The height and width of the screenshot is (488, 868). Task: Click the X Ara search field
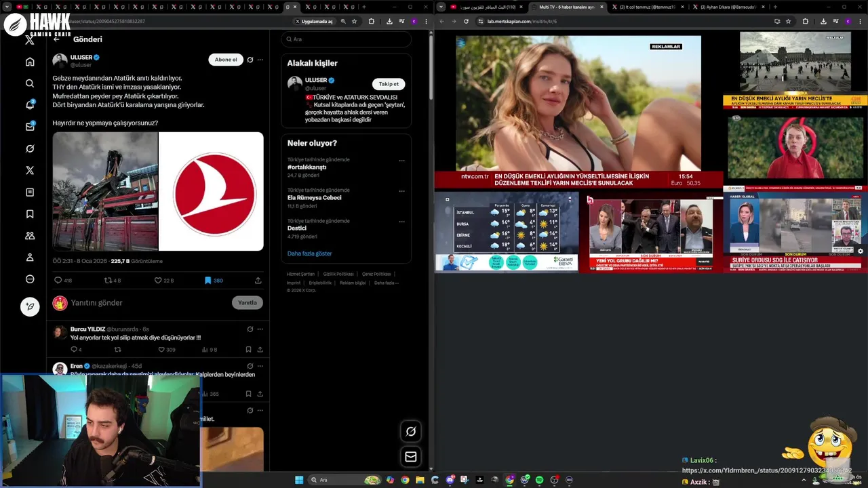coord(346,39)
